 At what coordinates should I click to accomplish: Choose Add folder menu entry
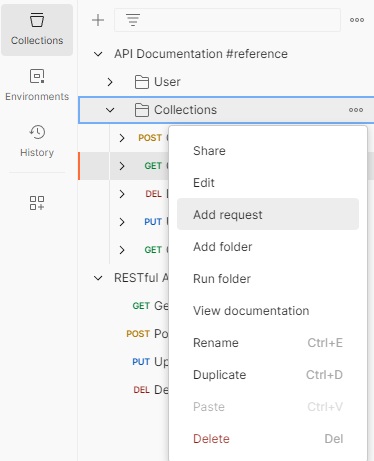pyautogui.click(x=268, y=247)
